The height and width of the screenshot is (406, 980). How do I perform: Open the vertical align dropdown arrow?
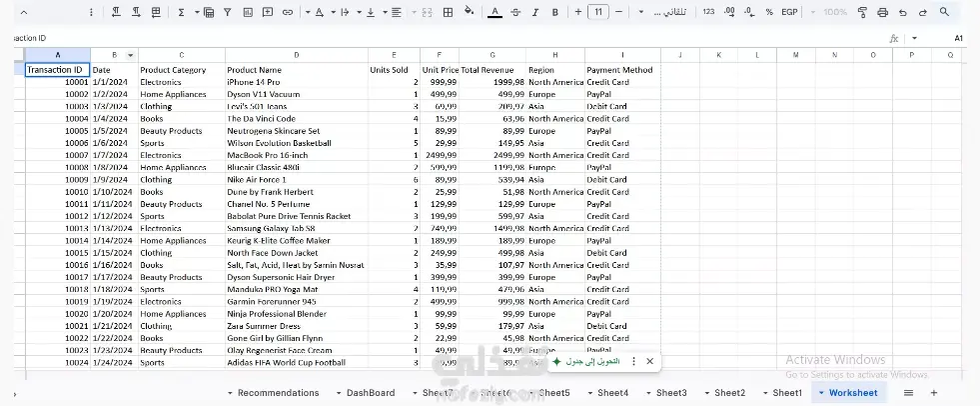tap(359, 12)
